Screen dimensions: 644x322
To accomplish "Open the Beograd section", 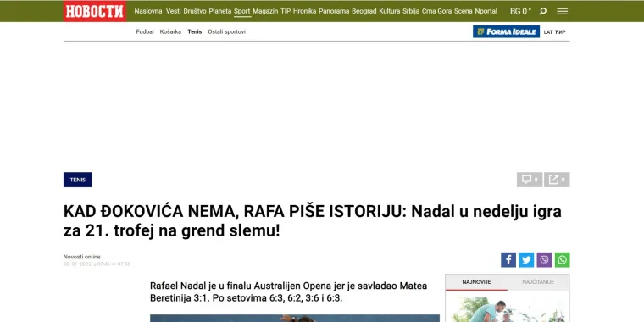I will [364, 12].
